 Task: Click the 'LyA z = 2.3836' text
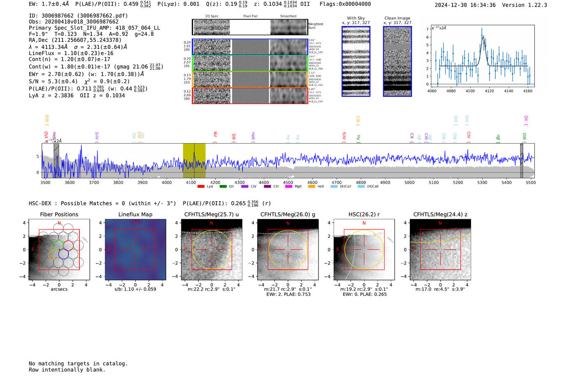point(51,95)
